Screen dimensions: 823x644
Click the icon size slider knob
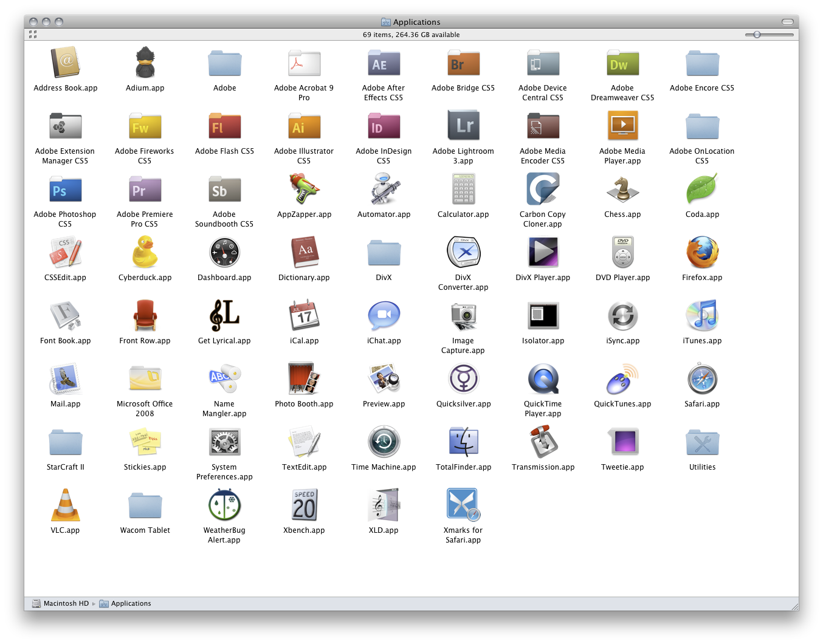click(757, 35)
